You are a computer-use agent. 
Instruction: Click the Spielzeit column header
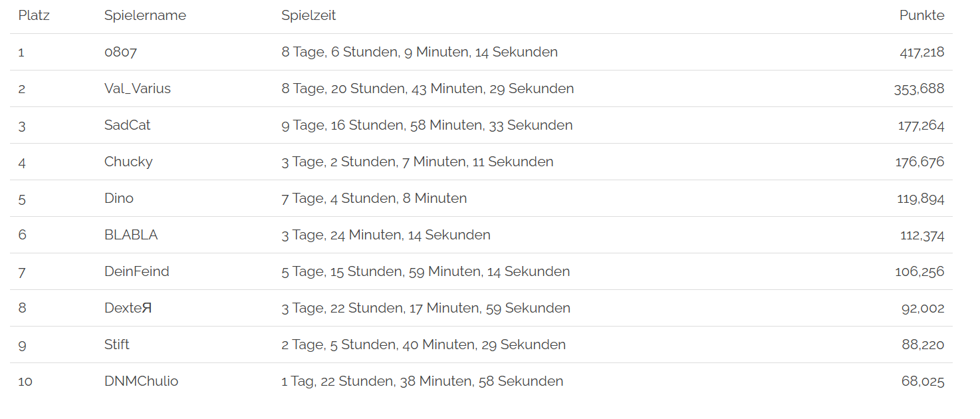point(308,16)
